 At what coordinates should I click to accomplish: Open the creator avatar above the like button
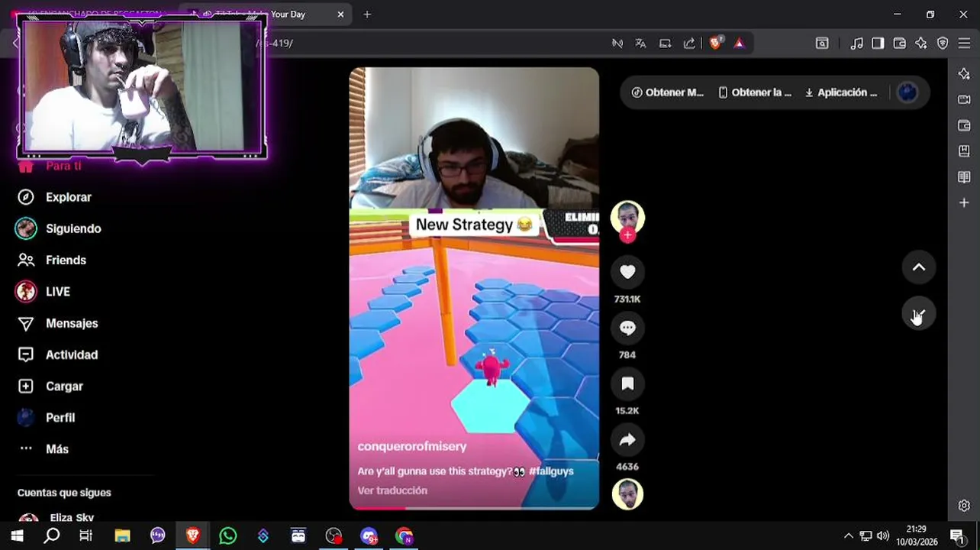point(627,218)
